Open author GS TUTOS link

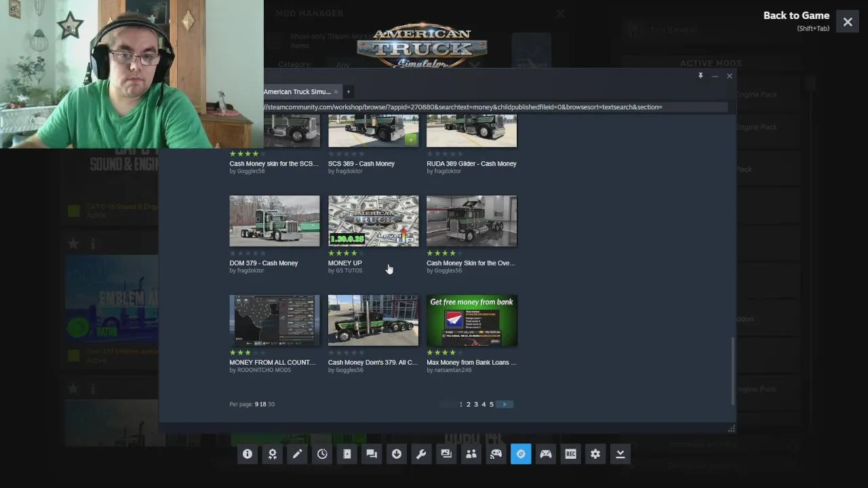pos(349,270)
